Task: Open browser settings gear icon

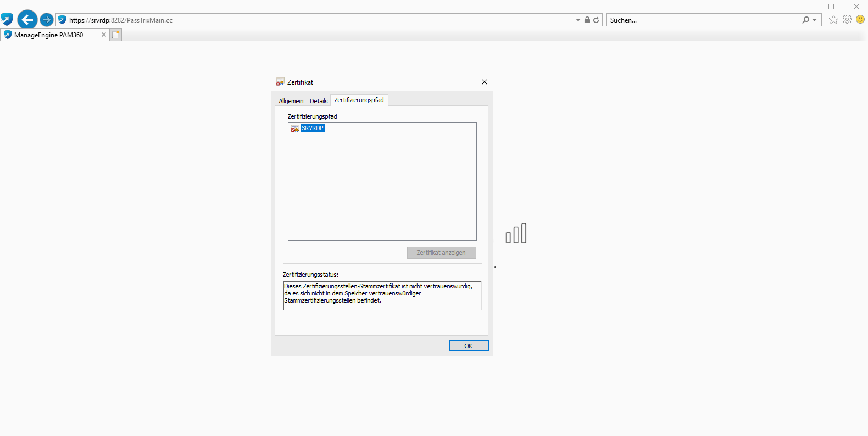Action: (x=847, y=19)
